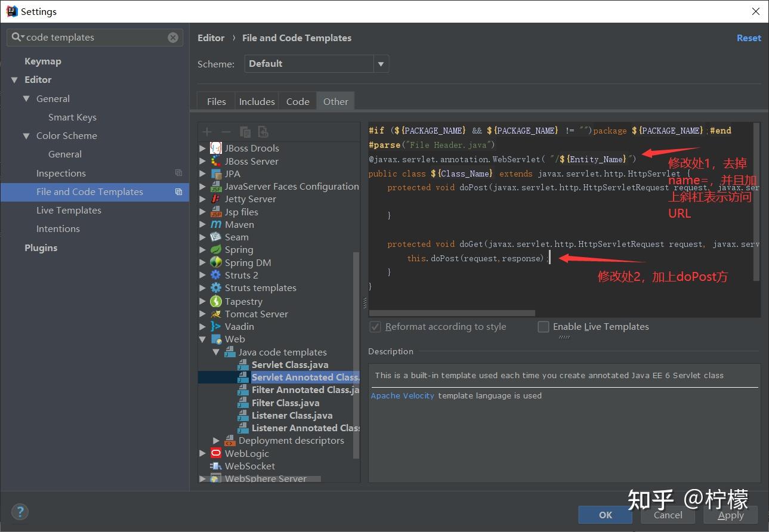Click the Jetty Server icon
The image size is (769, 532).
216,199
